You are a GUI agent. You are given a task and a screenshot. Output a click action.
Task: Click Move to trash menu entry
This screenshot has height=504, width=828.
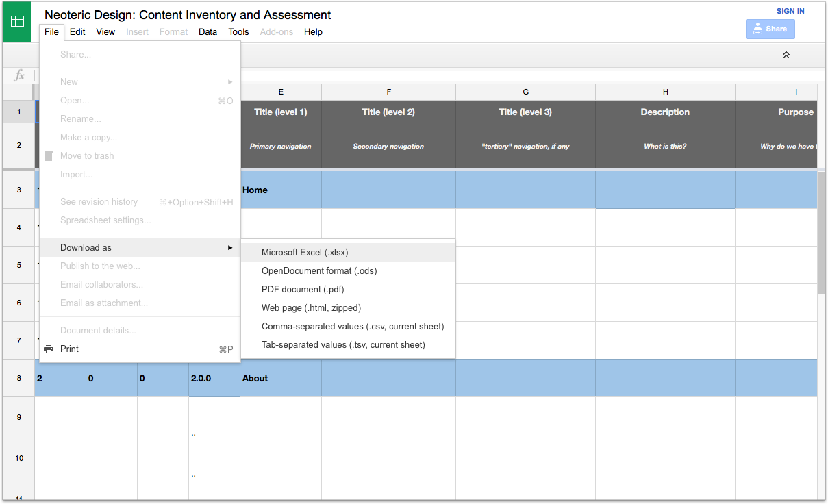[140, 155]
